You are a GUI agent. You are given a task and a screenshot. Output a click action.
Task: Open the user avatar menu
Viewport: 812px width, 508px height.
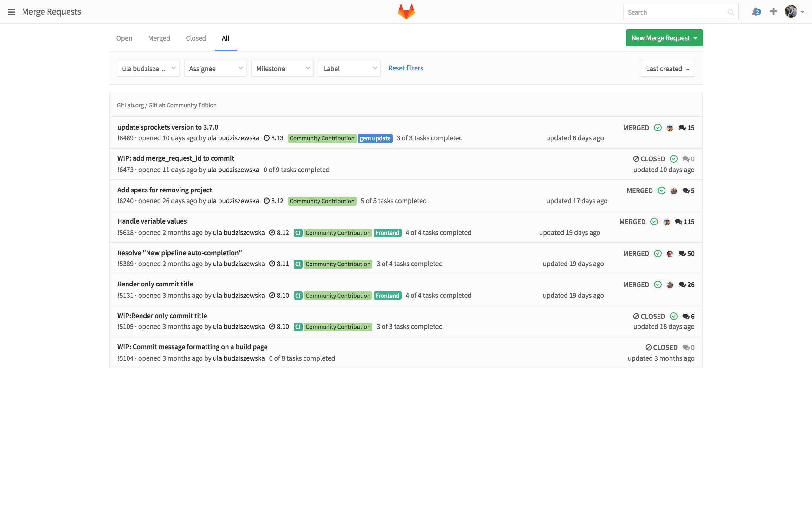[x=791, y=12]
